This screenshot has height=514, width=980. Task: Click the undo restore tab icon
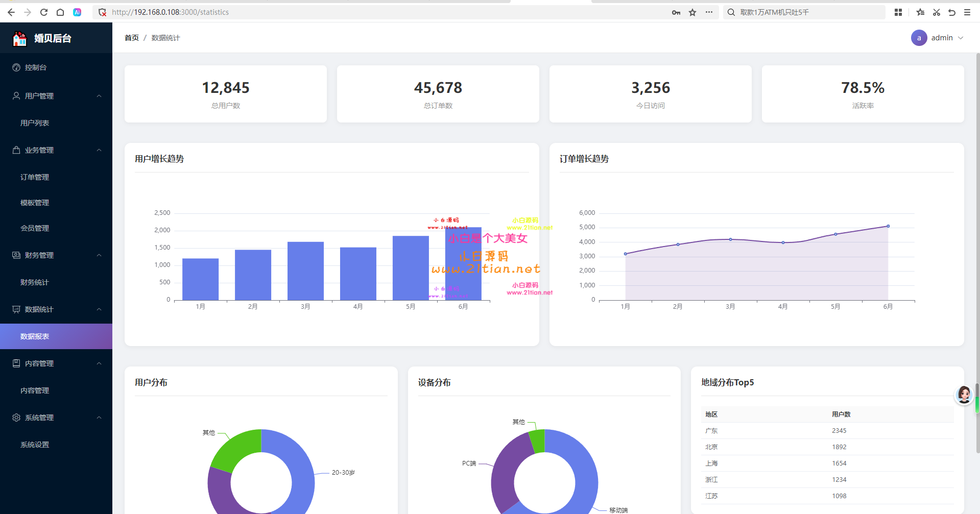pos(952,12)
